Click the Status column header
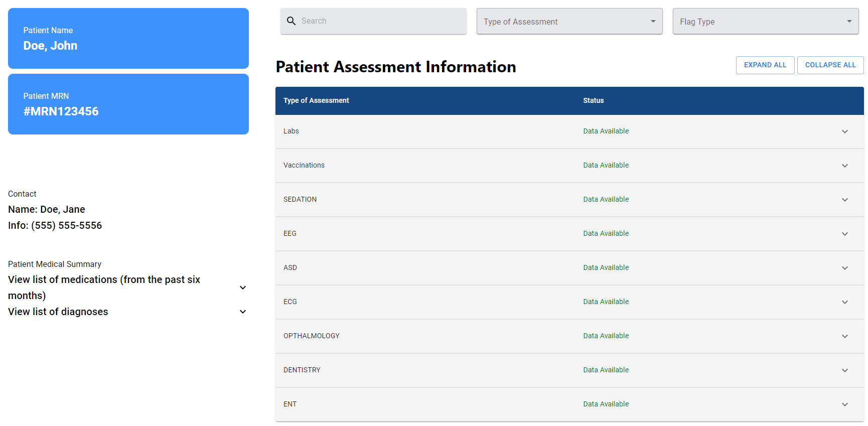 (x=593, y=100)
